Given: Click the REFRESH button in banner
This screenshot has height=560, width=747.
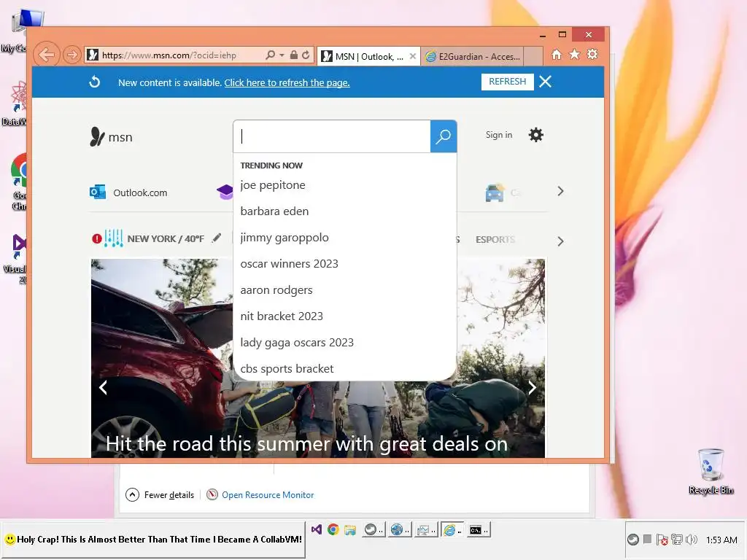Looking at the screenshot, I should pos(508,82).
